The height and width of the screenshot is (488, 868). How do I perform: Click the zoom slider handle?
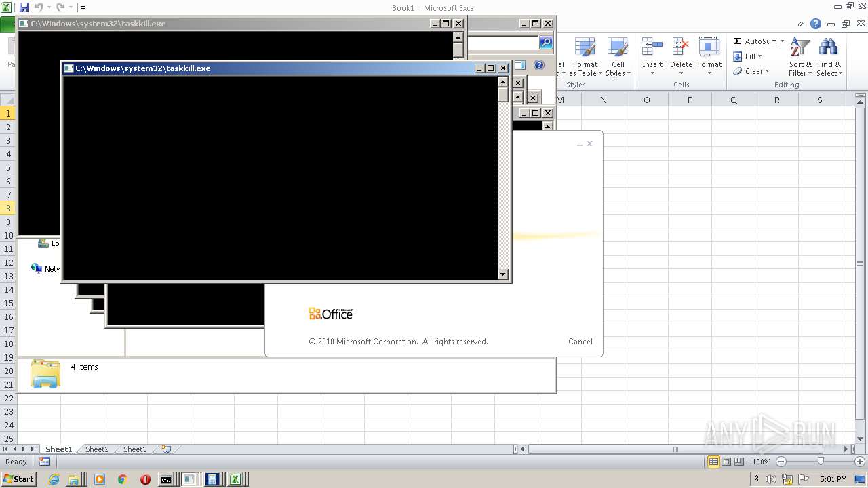[x=821, y=462]
